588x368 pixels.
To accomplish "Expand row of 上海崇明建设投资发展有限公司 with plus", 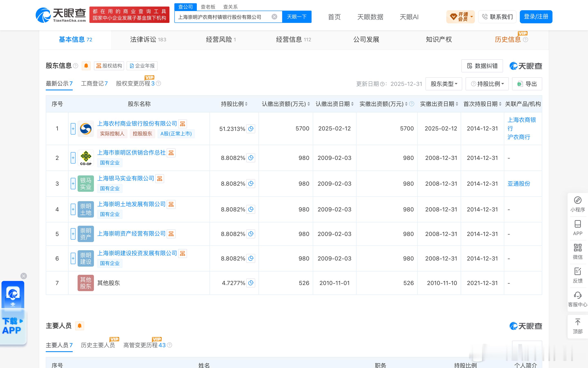I will 73,258.
